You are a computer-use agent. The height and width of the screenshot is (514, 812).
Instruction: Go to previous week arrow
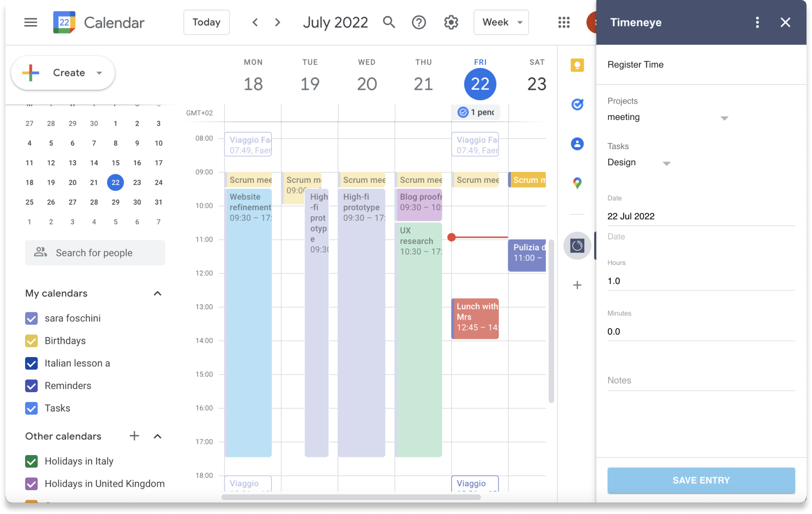click(255, 22)
